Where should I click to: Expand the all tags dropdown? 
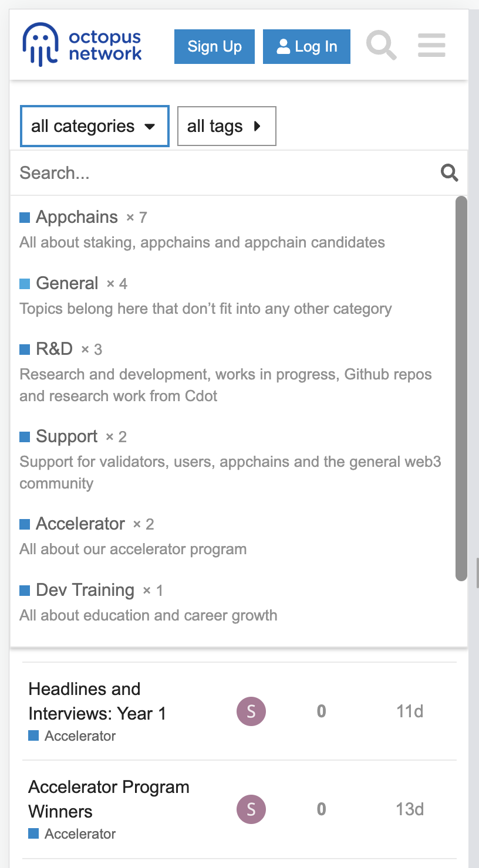pos(227,126)
